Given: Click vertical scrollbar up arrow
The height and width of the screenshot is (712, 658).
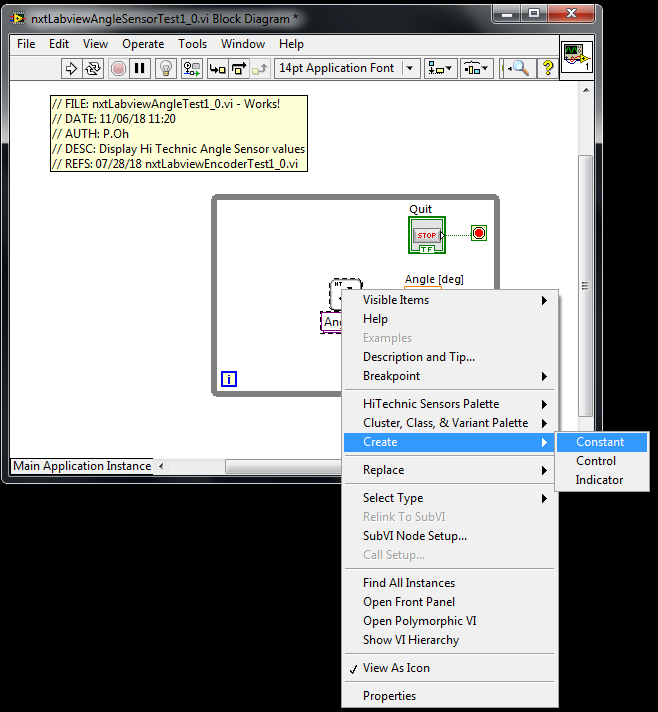Looking at the screenshot, I should 586,90.
